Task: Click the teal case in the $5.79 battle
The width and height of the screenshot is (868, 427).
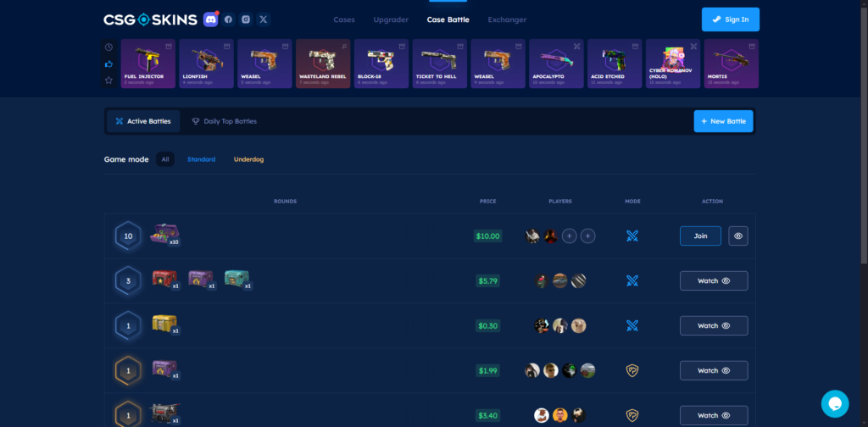Action: coord(237,280)
